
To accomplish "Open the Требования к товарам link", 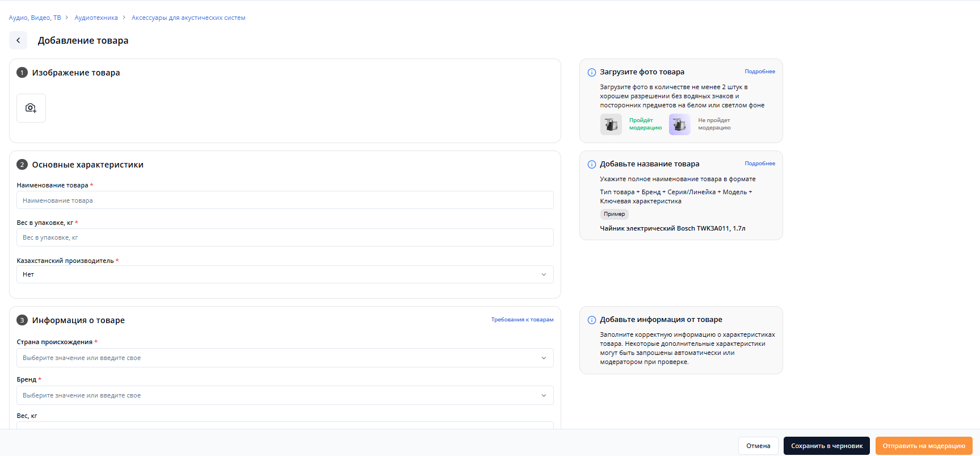I will [522, 320].
